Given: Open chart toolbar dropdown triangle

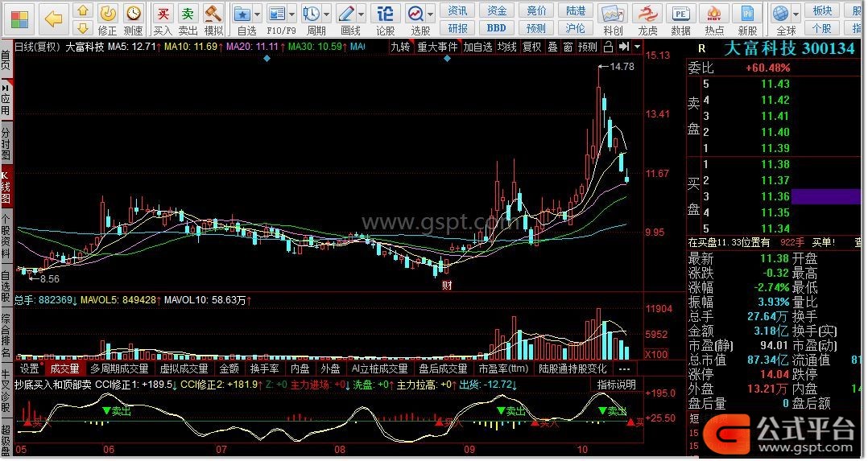Looking at the screenshot, I should 637,47.
